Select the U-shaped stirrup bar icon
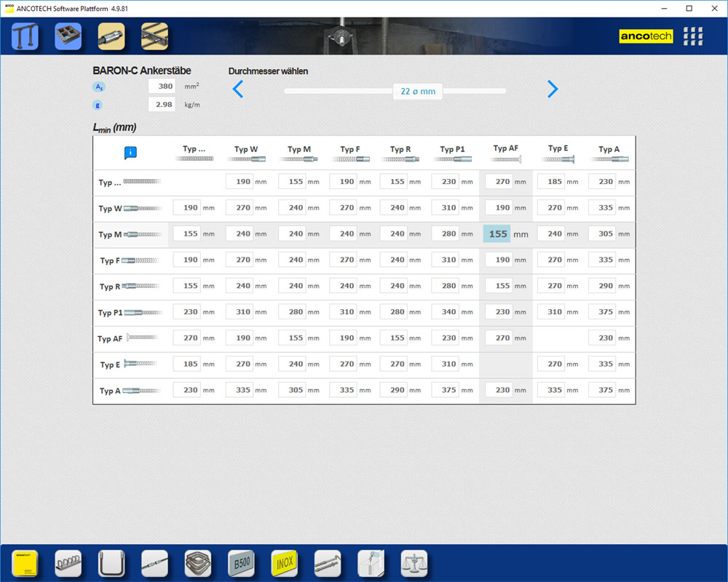 click(111, 563)
